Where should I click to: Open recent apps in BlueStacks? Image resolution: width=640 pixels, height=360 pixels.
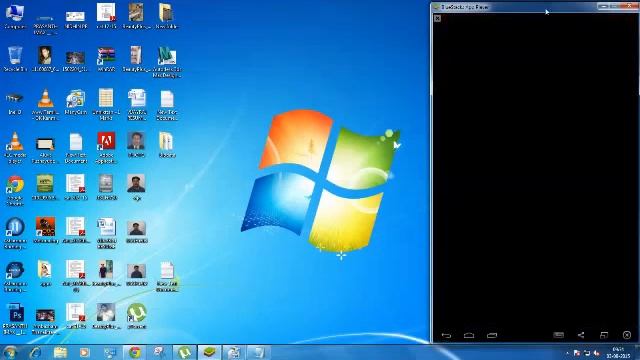(x=492, y=336)
